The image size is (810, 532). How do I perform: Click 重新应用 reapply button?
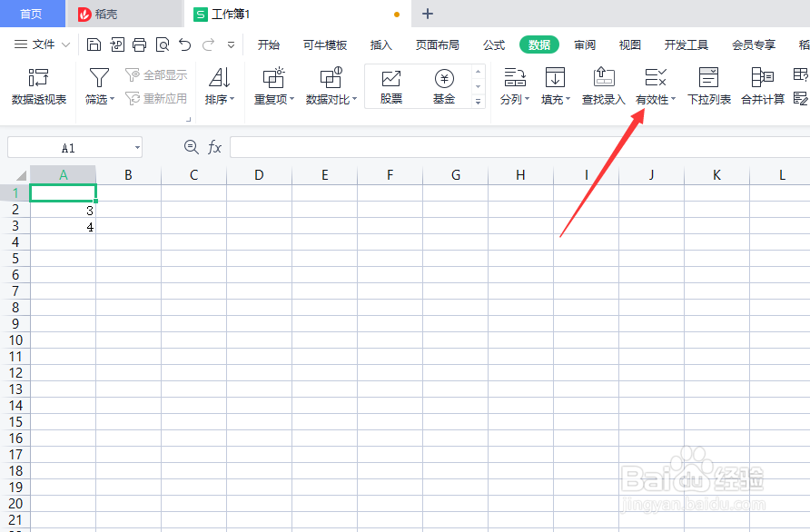click(x=156, y=98)
